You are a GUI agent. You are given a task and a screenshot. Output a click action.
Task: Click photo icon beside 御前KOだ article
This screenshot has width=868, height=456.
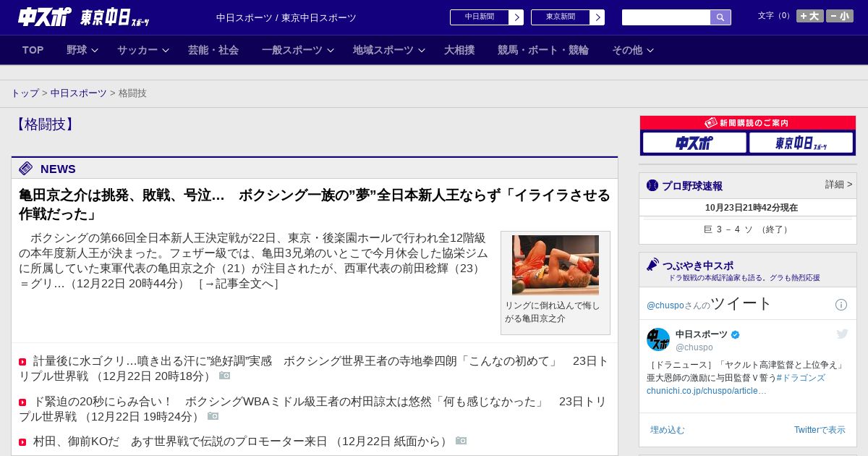coord(461,441)
